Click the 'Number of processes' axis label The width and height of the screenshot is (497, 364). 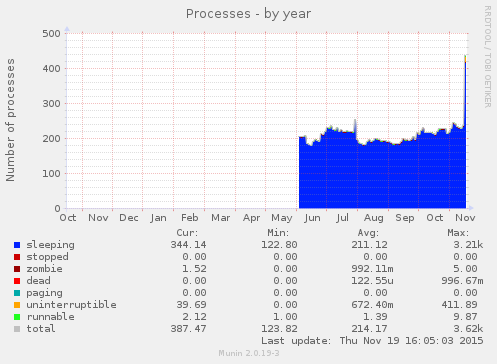(x=10, y=120)
